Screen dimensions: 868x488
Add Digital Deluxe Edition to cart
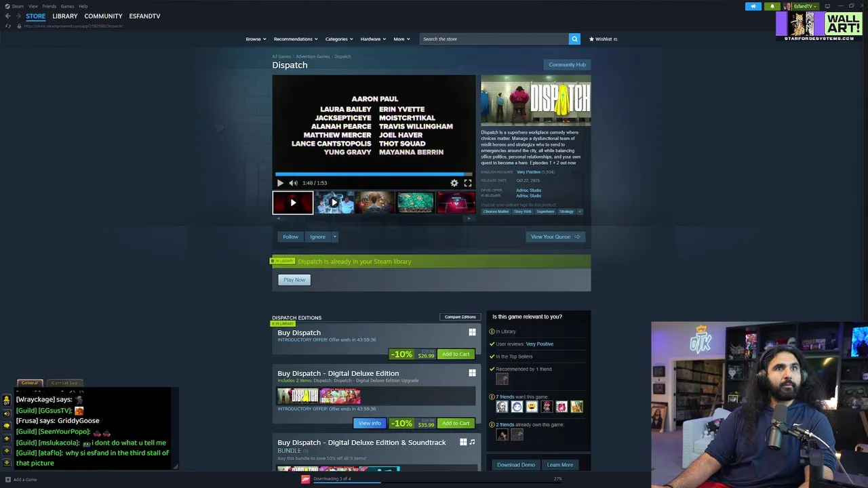455,423
